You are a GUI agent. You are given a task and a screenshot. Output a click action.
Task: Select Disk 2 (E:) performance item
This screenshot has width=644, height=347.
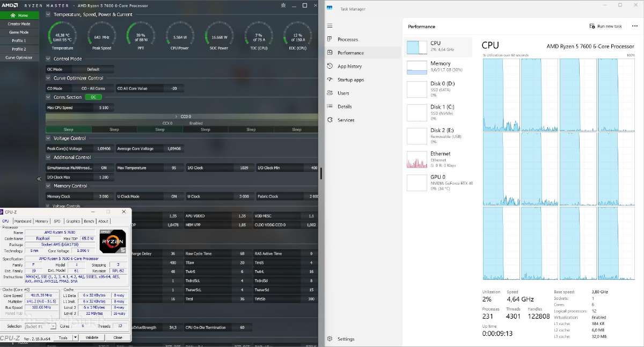pos(438,136)
